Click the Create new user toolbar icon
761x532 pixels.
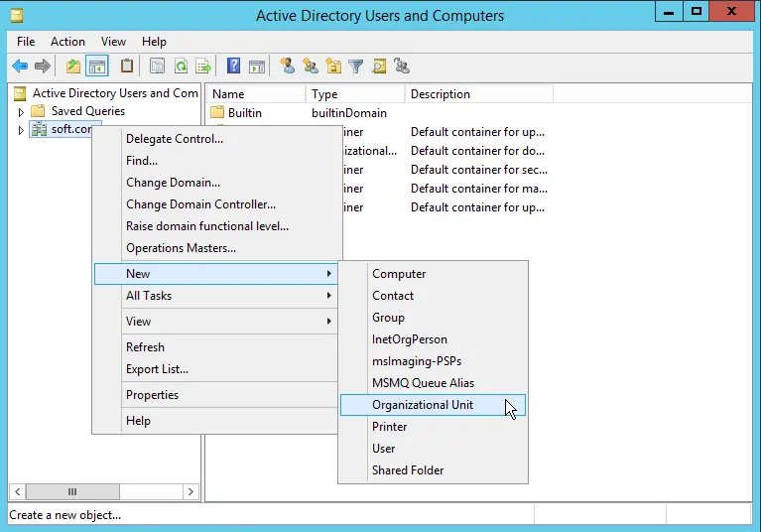coord(288,66)
